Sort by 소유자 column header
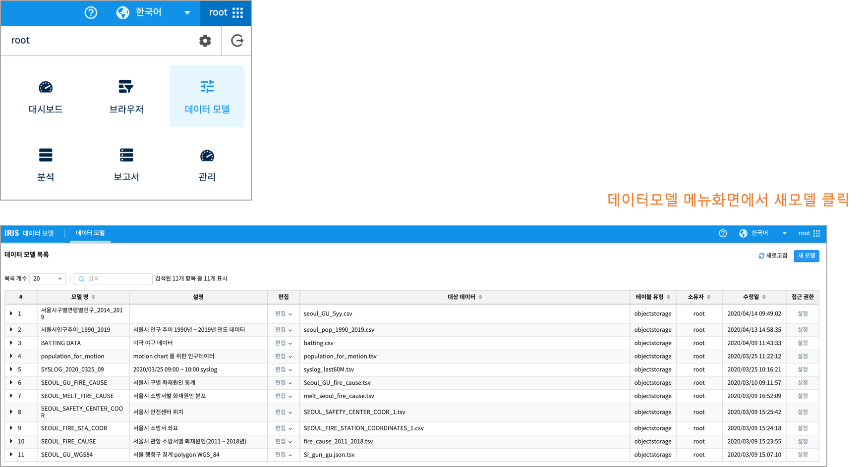This screenshot has height=467, width=868. point(699,297)
